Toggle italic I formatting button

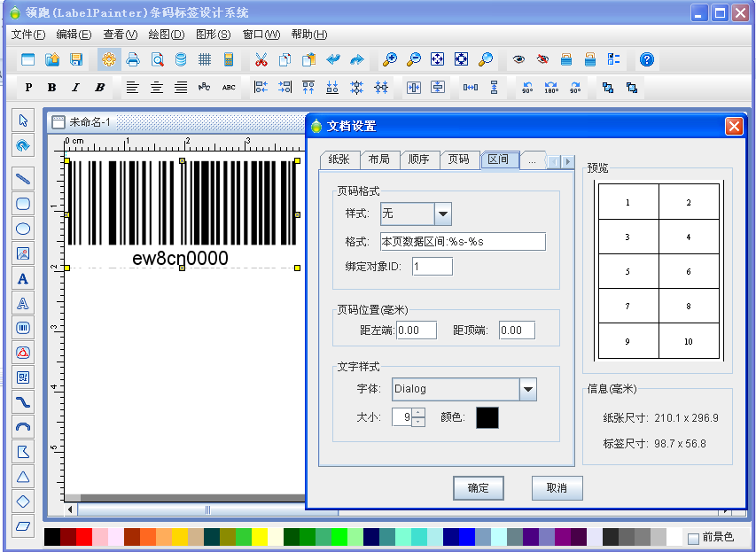(75, 87)
